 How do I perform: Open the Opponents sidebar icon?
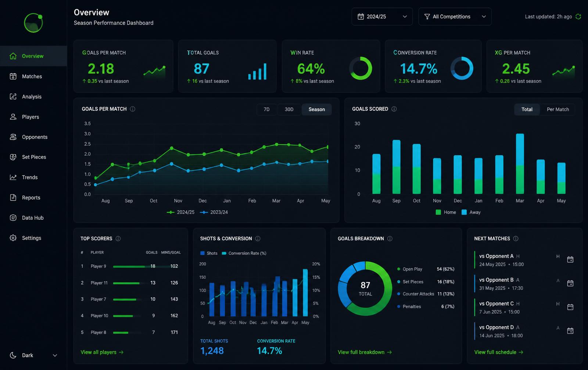[13, 137]
